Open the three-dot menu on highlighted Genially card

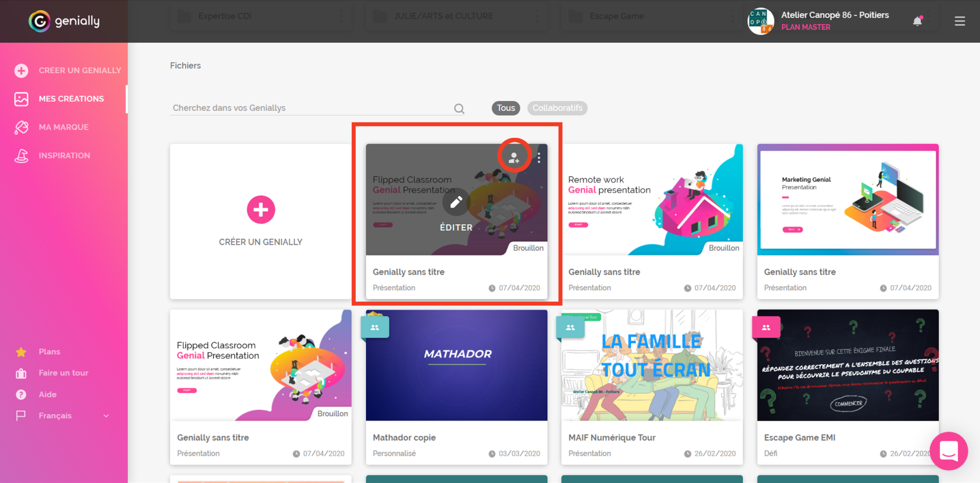point(539,158)
